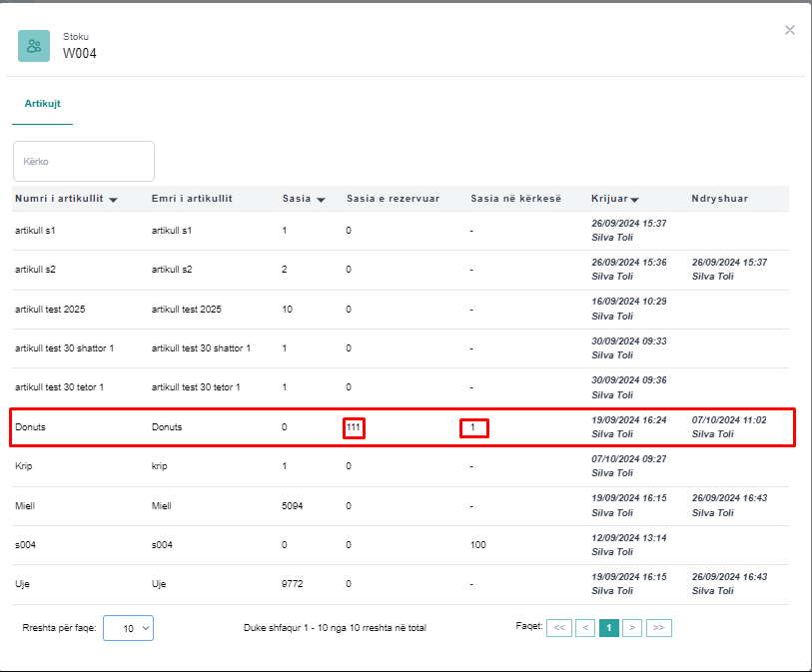
Task: Switch to the Artikujt tab
Action: (43, 103)
